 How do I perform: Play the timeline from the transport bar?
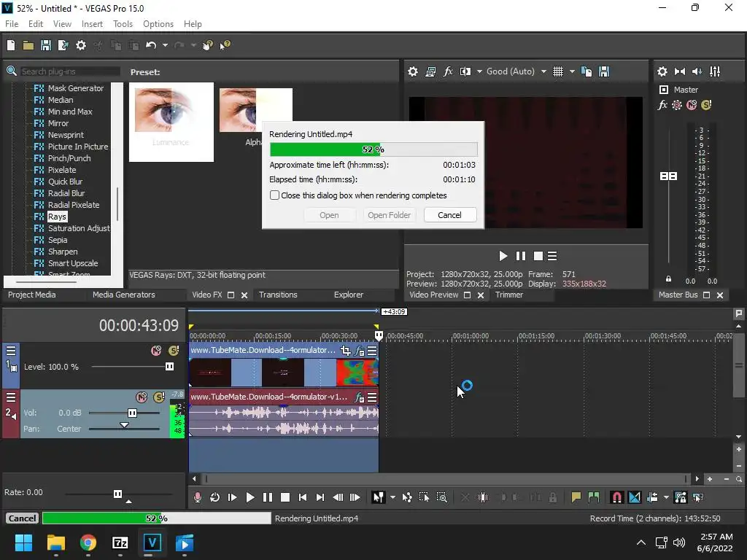(249, 497)
